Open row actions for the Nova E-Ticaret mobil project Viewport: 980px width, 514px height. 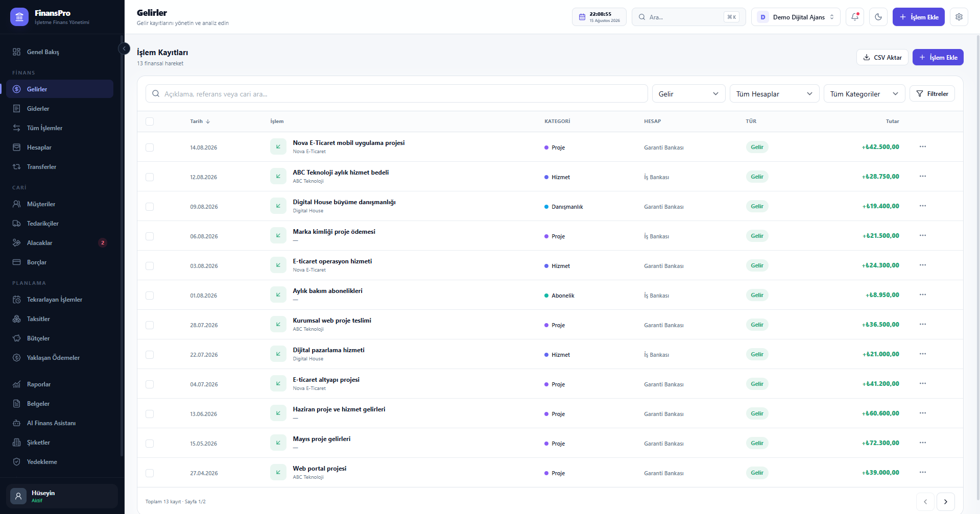(923, 146)
